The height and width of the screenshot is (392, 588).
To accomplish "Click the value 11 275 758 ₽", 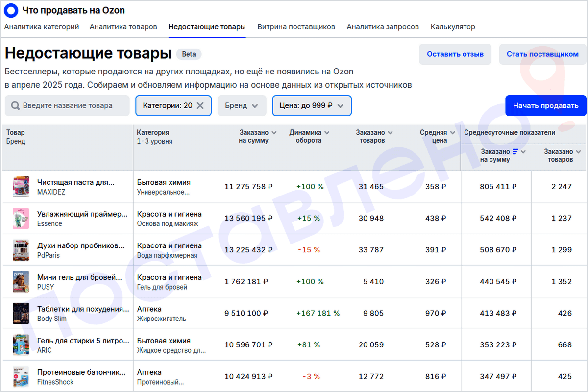I will pyautogui.click(x=248, y=187).
